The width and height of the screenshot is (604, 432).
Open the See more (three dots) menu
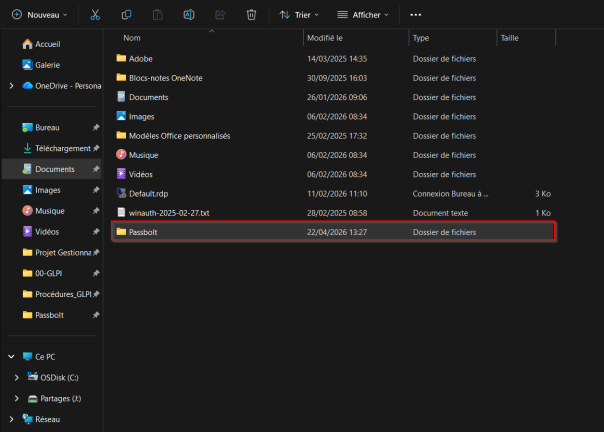coord(416,15)
